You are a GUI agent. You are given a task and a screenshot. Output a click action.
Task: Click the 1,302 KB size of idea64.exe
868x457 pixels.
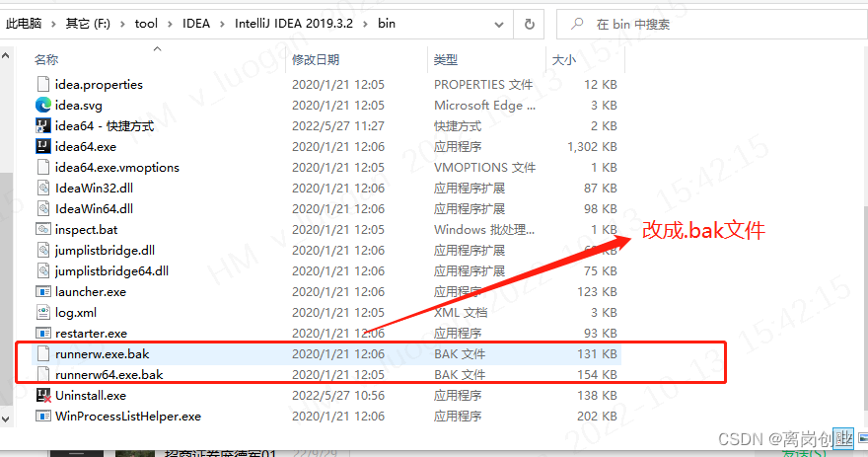tap(593, 146)
